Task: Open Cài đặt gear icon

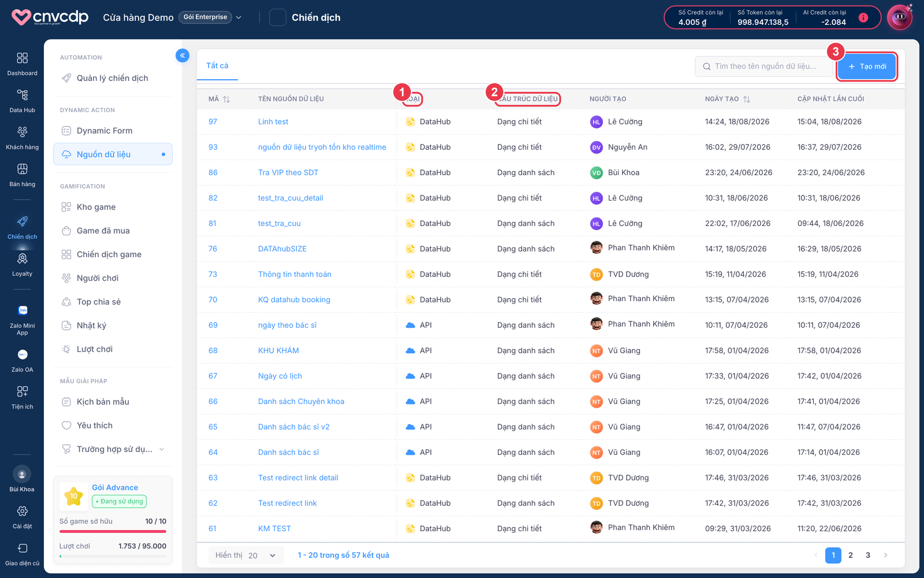Action: [22, 511]
